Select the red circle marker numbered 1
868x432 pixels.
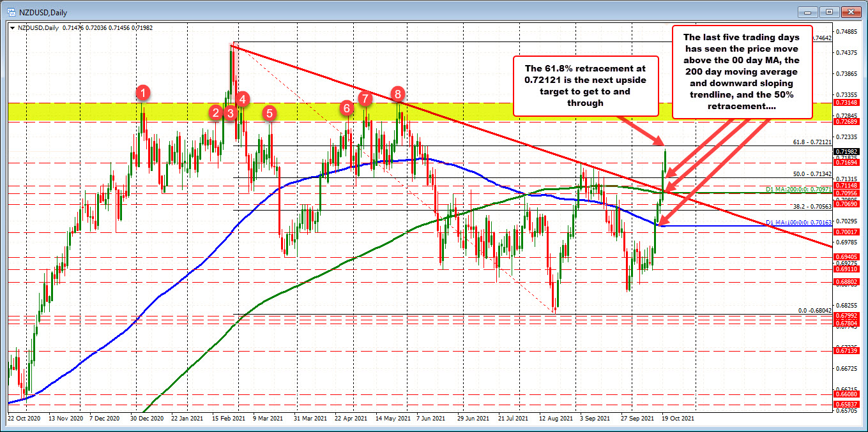click(144, 93)
